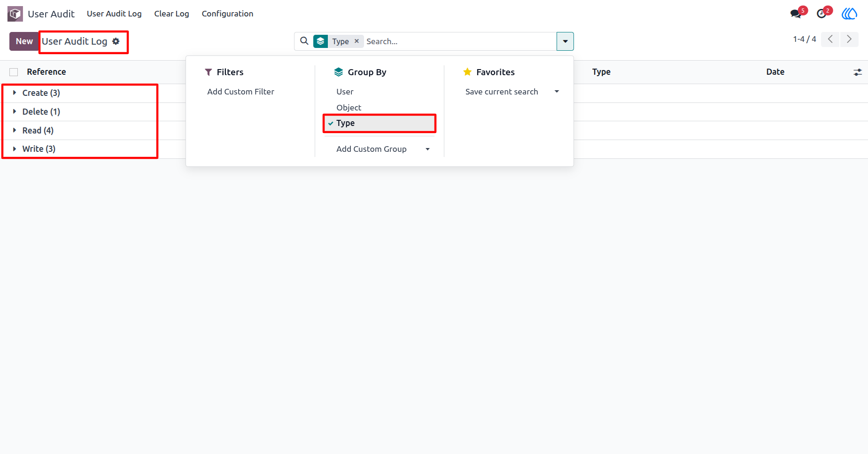
Task: Click the New button
Action: [x=24, y=41]
